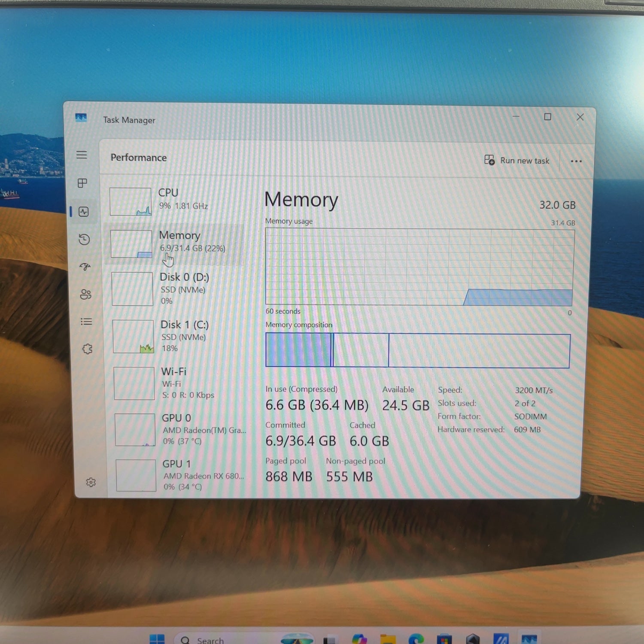Open the three-dots more options menu
This screenshot has height=644, width=644.
pos(576,161)
